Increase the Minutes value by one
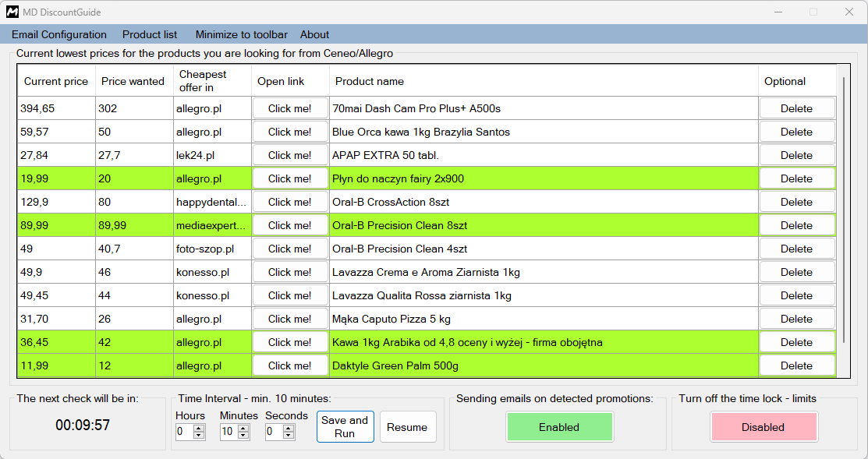This screenshot has height=459, width=868. (243, 428)
